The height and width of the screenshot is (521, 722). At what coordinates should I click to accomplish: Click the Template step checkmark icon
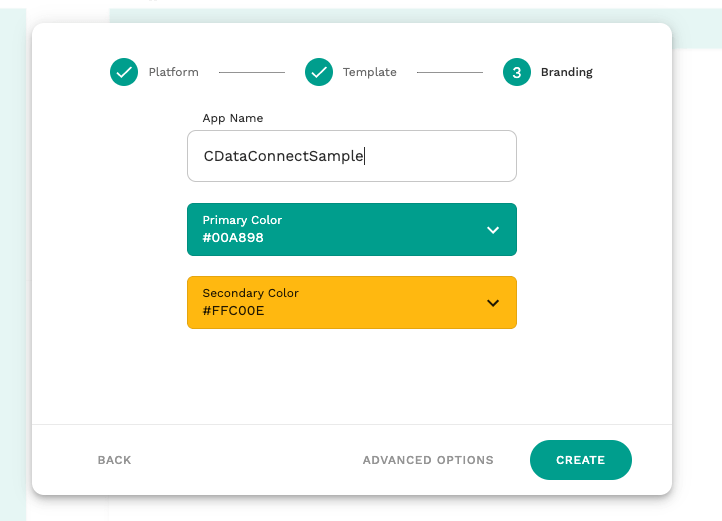319,72
